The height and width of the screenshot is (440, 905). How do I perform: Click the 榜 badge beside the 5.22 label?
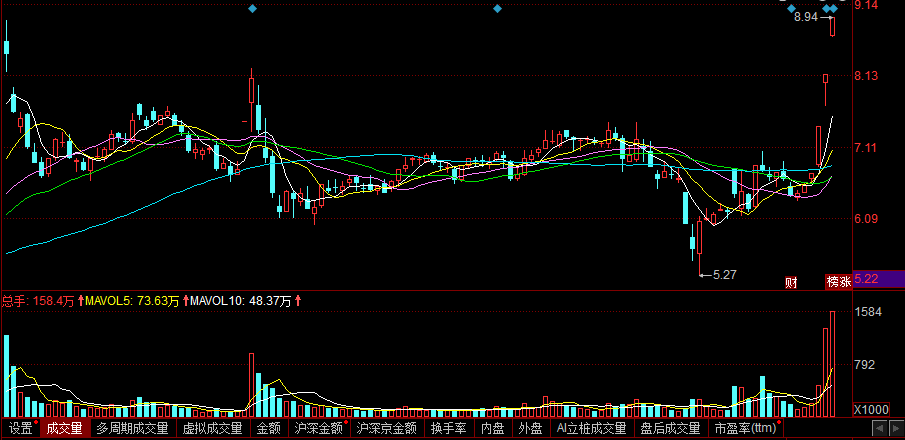pos(832,282)
